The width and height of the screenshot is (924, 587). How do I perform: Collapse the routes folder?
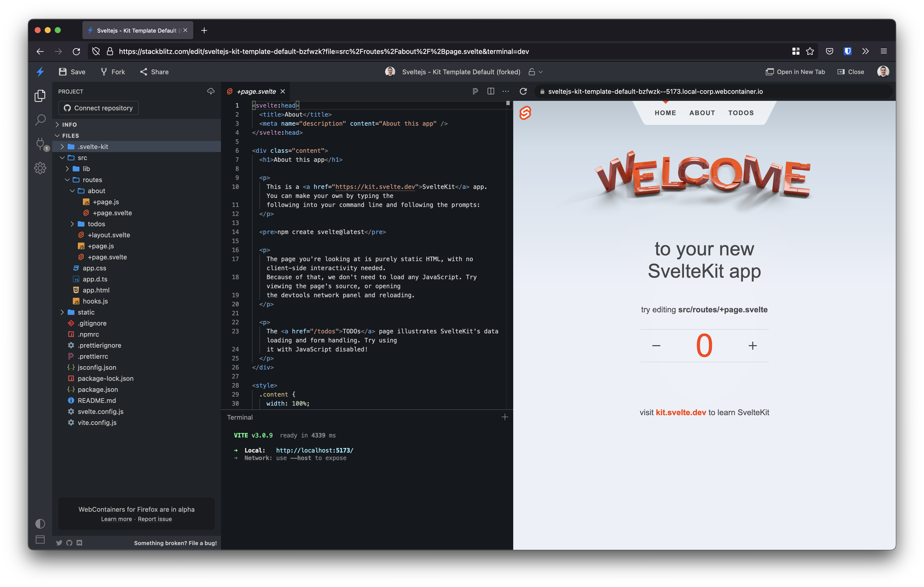coord(92,180)
